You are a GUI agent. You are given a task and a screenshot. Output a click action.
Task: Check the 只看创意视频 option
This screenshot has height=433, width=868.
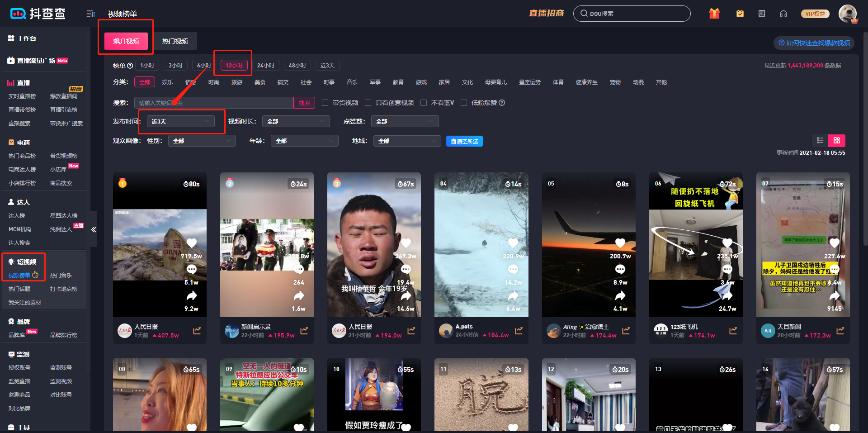click(368, 103)
